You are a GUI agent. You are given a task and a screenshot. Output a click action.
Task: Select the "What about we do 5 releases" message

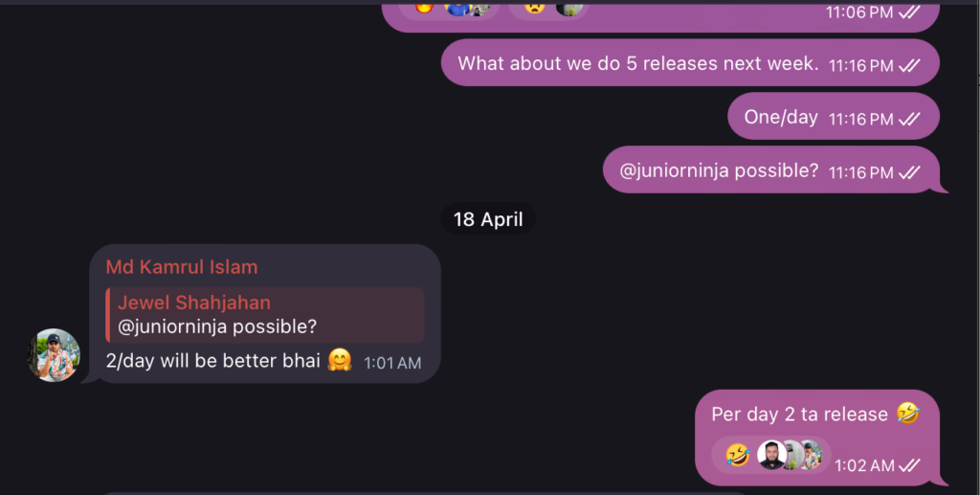pos(637,64)
